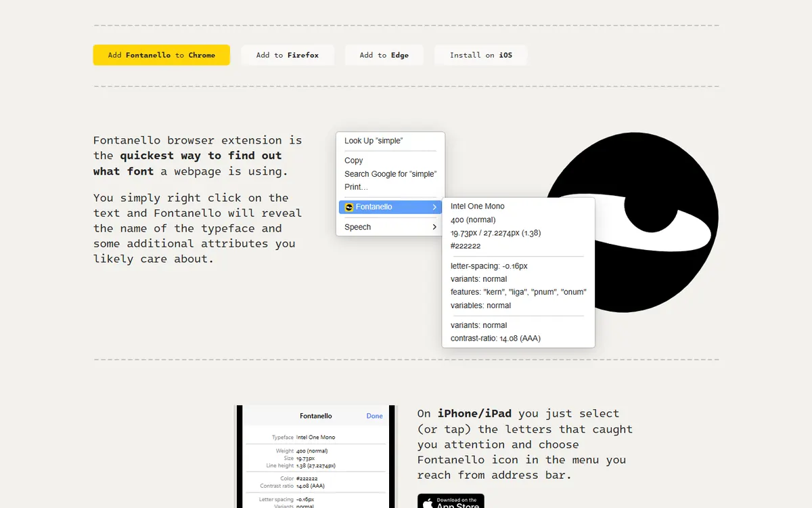Click the features: "kern", "liga" submenu line
This screenshot has height=508, width=812.
pyautogui.click(x=518, y=292)
